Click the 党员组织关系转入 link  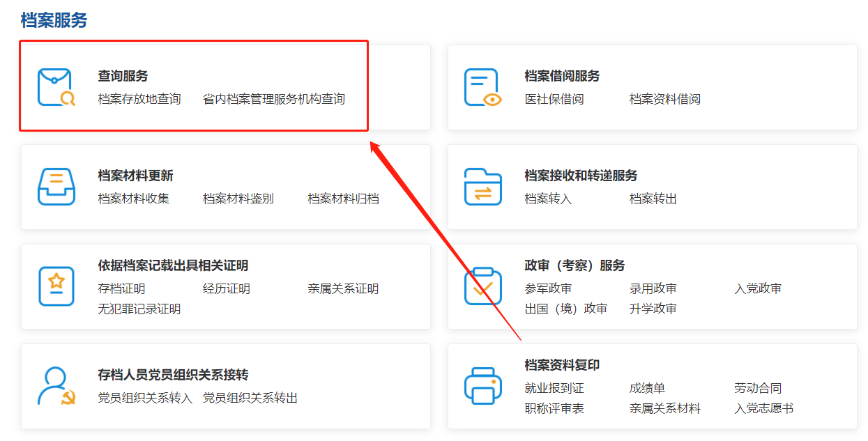tap(145, 398)
